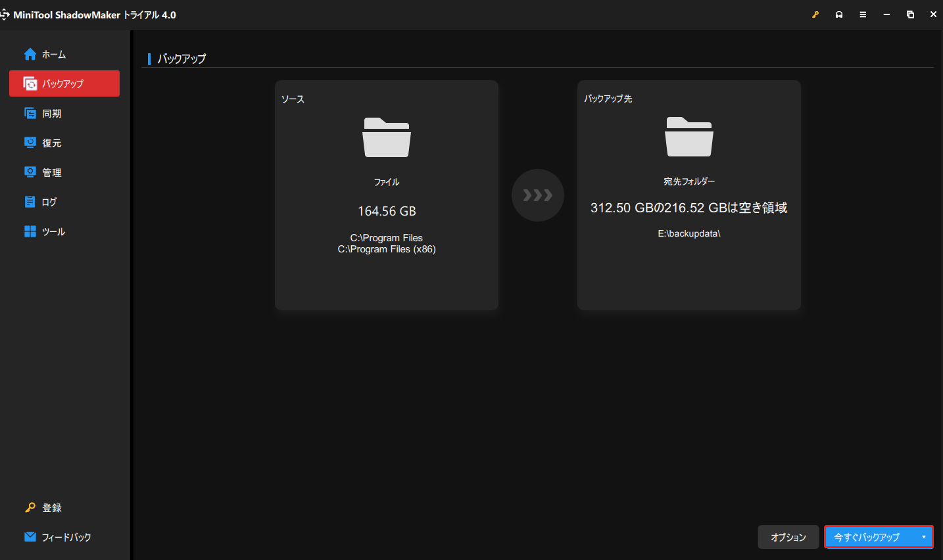Screen dimensions: 943x560
Task: Open the Manage (管理) sidebar icon
Action: [30, 172]
